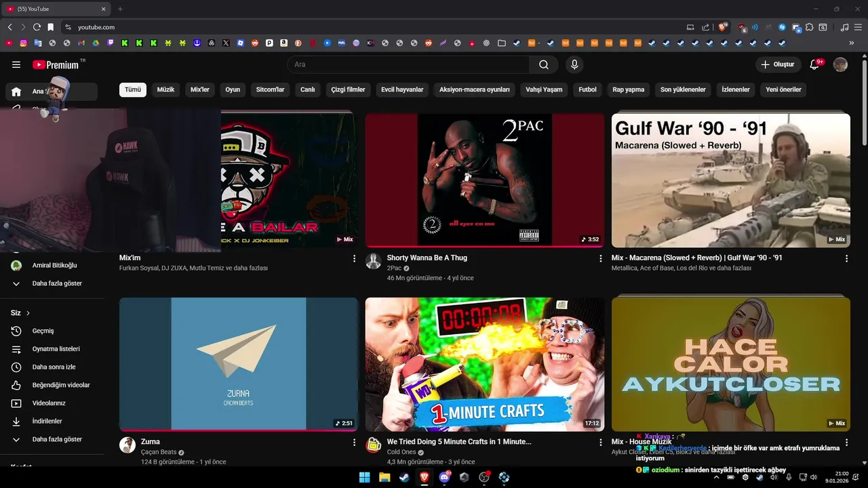Open the bookmarks folder icon
This screenshot has width=868, height=488.
[x=501, y=43]
